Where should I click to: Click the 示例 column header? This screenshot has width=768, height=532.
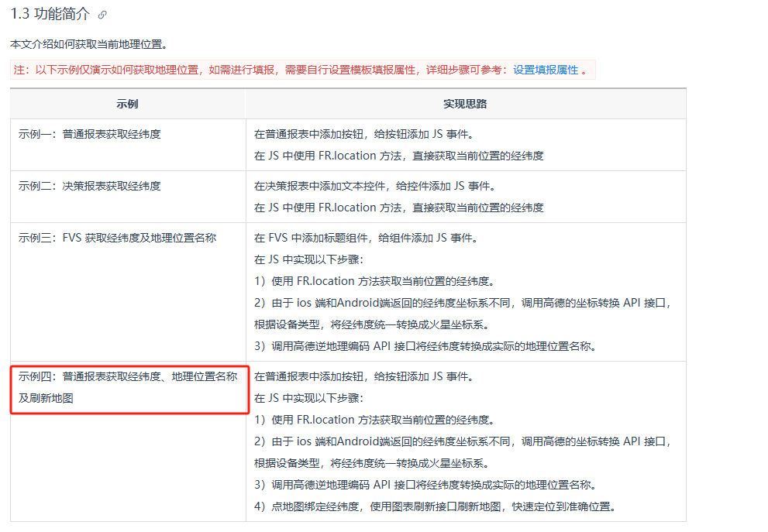tap(127, 104)
